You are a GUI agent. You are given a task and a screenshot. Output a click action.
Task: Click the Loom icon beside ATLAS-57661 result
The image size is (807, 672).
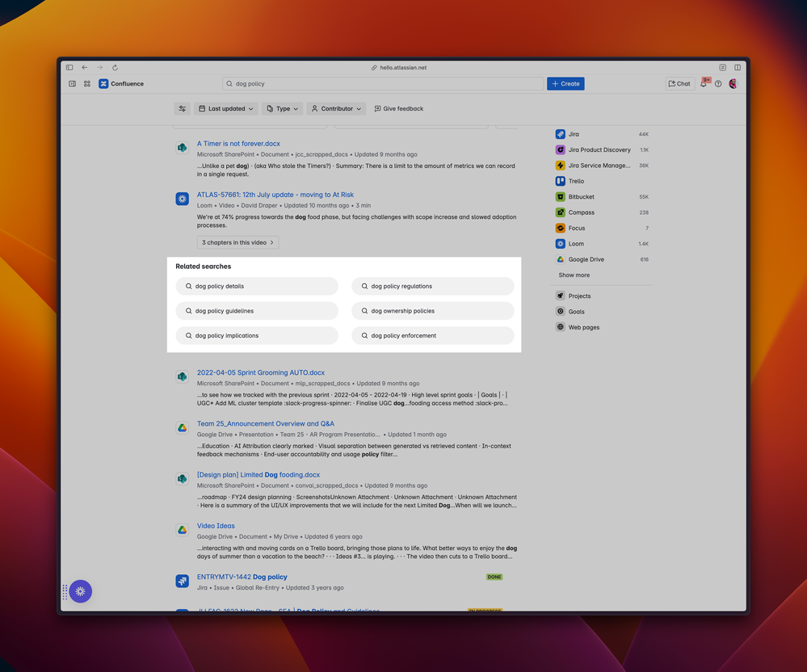pyautogui.click(x=183, y=199)
